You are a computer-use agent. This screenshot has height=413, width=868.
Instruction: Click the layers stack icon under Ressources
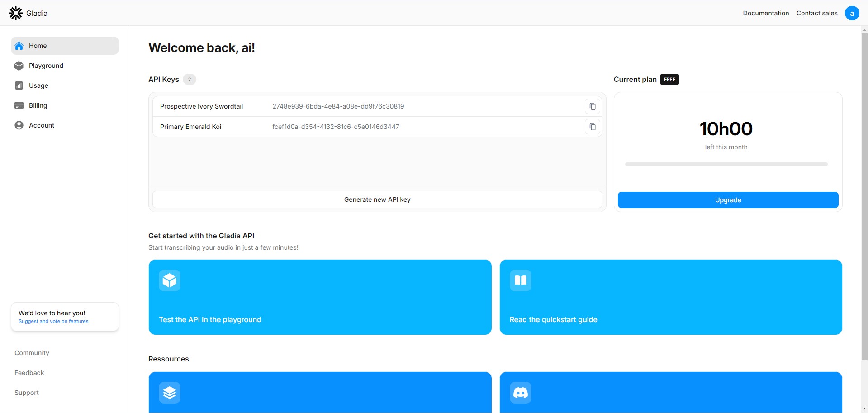coord(170,393)
